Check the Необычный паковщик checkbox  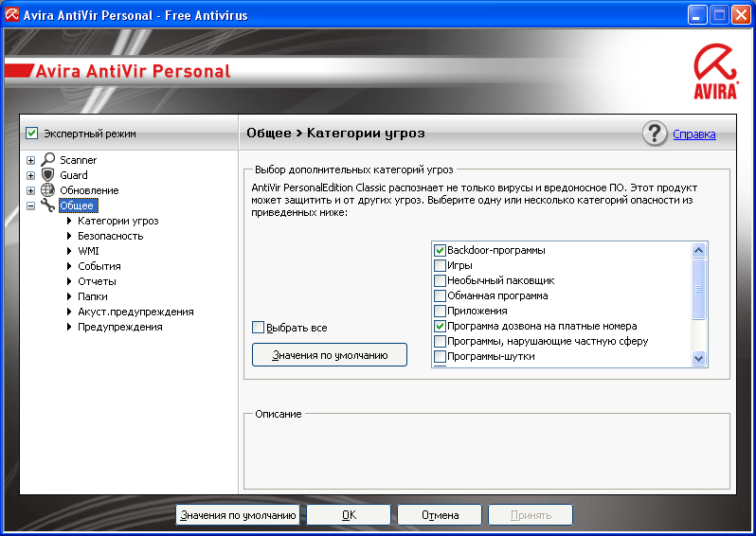click(x=440, y=280)
